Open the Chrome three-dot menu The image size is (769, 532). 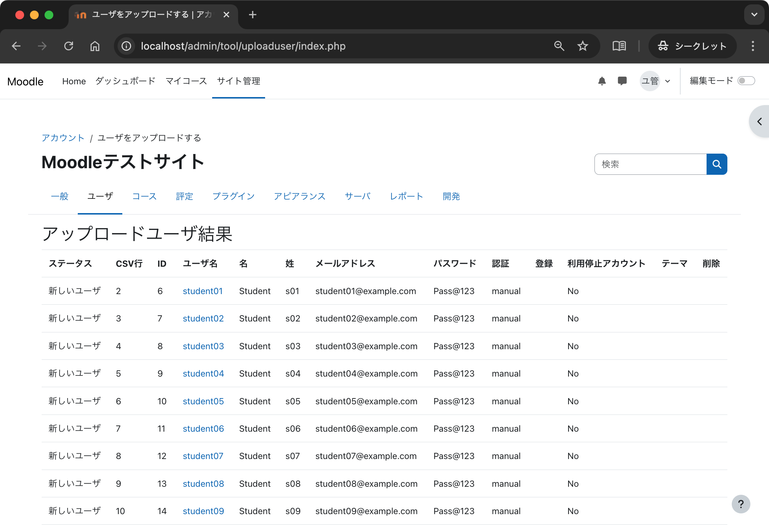click(753, 46)
